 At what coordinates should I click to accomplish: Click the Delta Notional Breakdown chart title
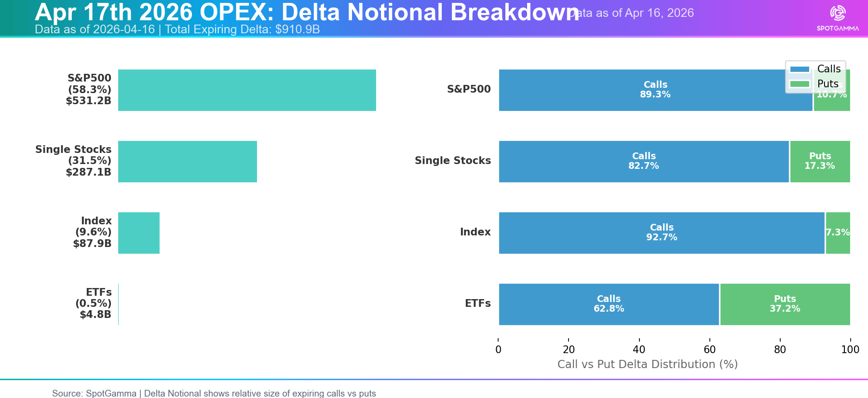pos(307,13)
